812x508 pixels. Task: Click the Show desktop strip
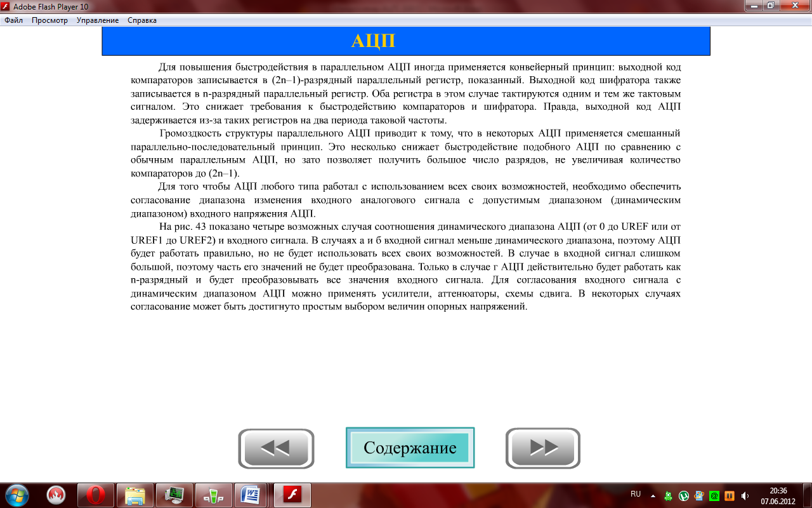pyautogui.click(x=808, y=495)
